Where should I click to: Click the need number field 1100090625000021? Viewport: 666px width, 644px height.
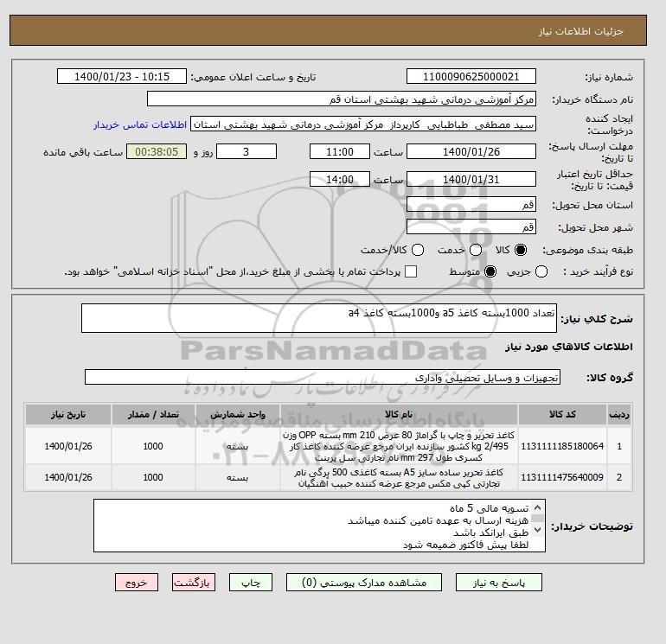471,76
